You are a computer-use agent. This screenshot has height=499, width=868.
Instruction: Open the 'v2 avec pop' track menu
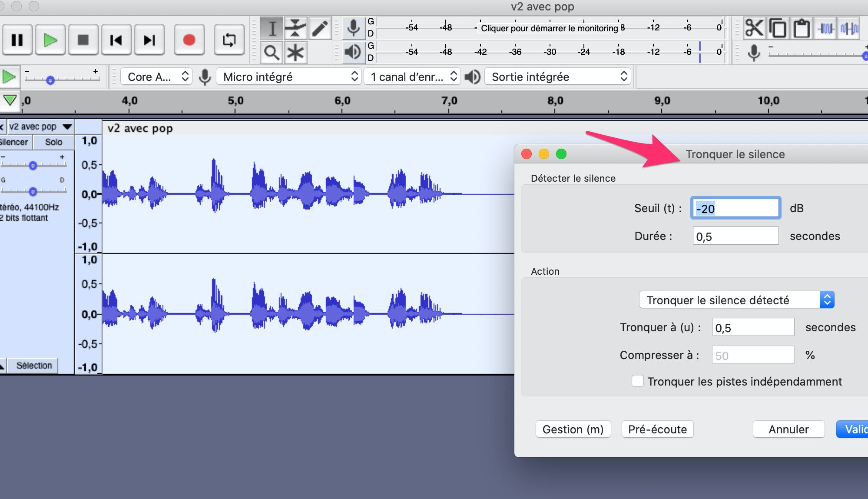(x=40, y=126)
